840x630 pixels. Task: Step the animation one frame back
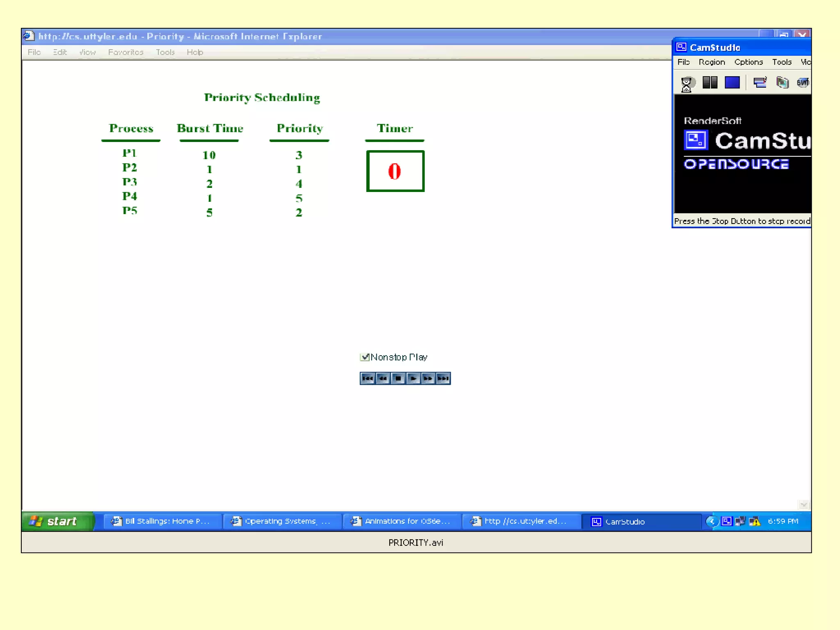coord(383,378)
